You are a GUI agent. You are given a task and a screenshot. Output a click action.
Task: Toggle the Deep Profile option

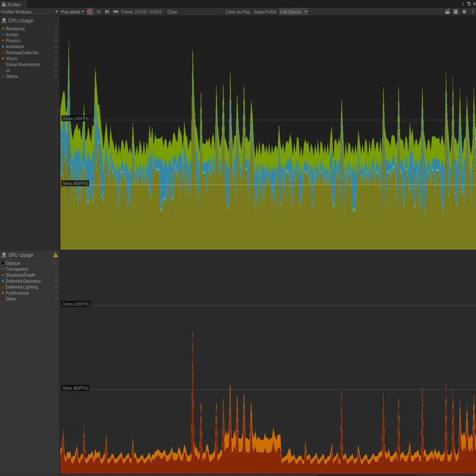point(265,12)
